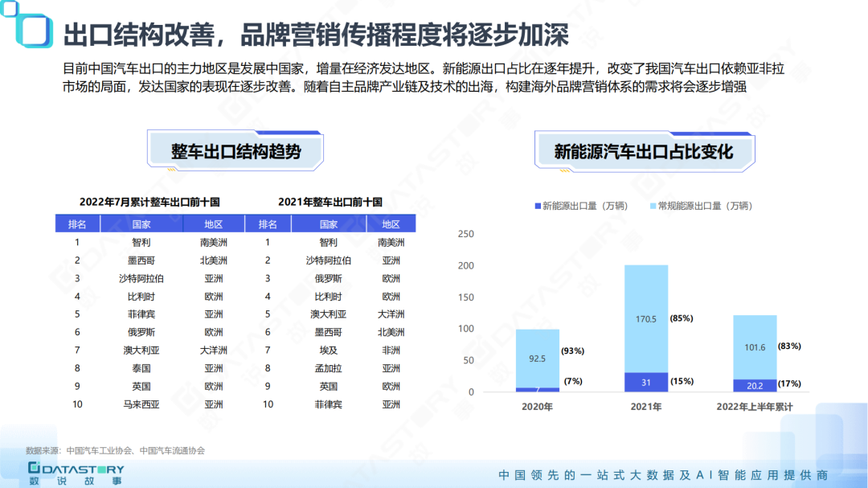
Task: Click the dark blue 新能源出口量 legend swatch
Action: pyautogui.click(x=538, y=206)
